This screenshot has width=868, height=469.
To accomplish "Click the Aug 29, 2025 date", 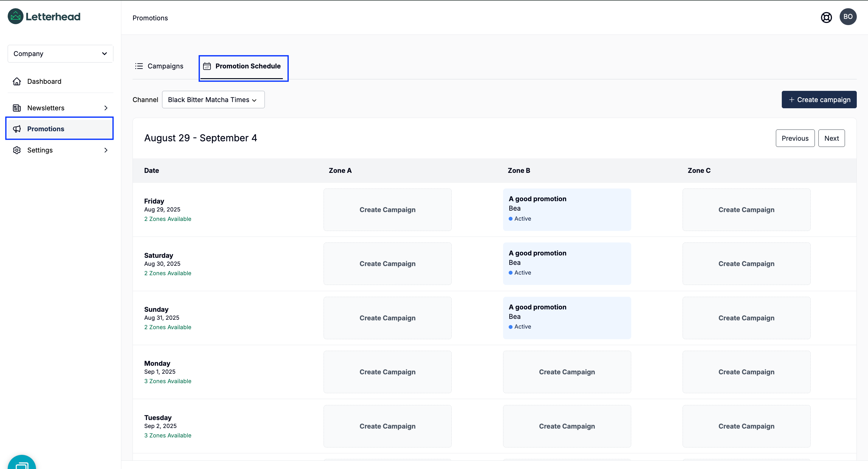I will pyautogui.click(x=162, y=209).
